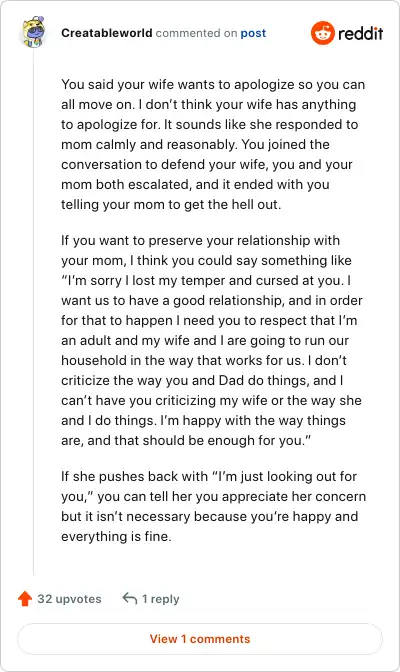Click the "commented on" gray text
400x672 pixels.
(196, 33)
